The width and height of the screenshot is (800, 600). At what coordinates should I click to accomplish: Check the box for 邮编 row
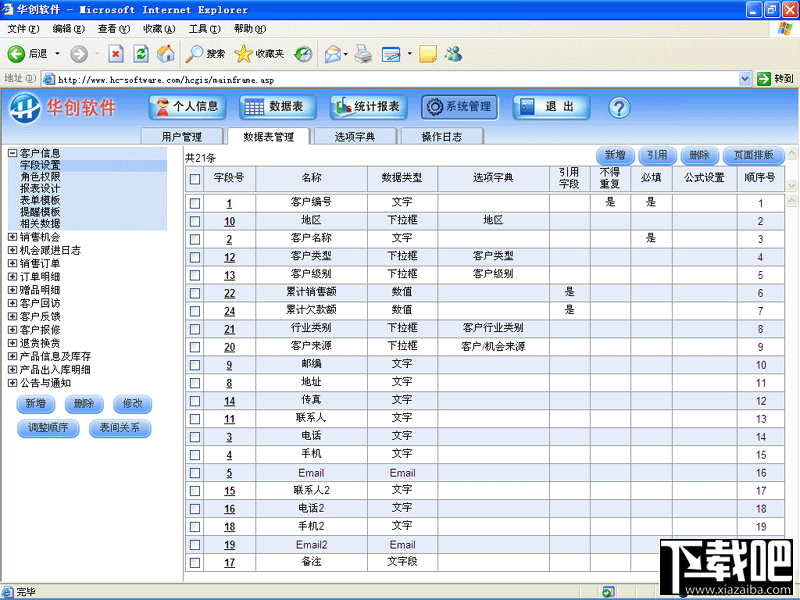pos(195,365)
